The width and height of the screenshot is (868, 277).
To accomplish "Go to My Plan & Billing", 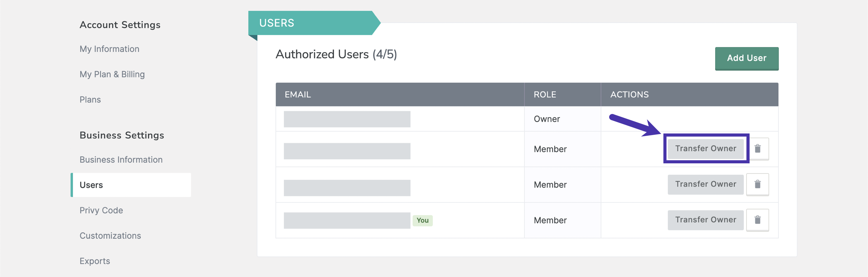I will (x=112, y=74).
